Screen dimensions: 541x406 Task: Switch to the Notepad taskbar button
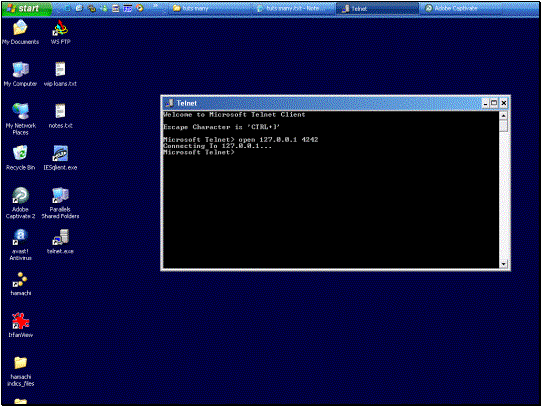click(294, 9)
